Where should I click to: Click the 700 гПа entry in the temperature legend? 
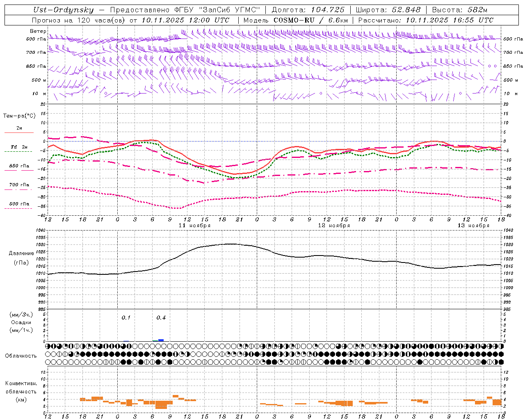click(x=19, y=185)
